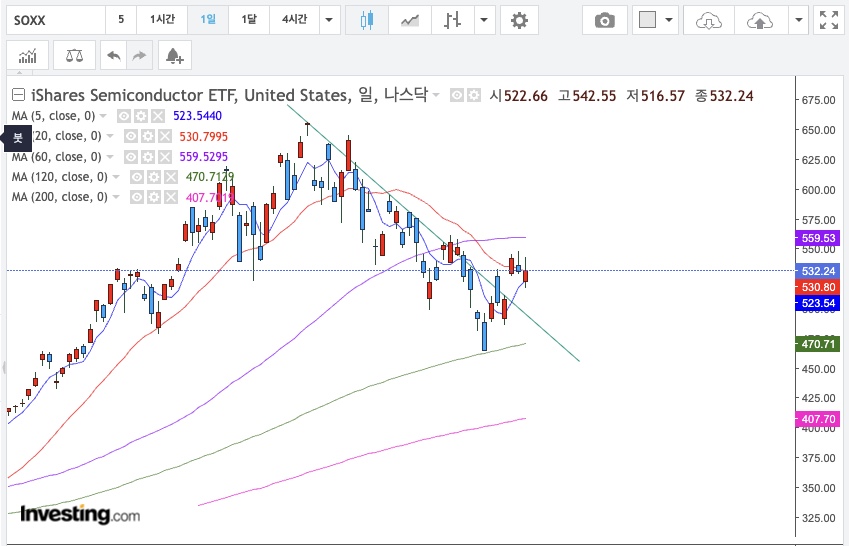The width and height of the screenshot is (852, 546).
Task: Click the 532.24 current price label
Action: pyautogui.click(x=818, y=271)
